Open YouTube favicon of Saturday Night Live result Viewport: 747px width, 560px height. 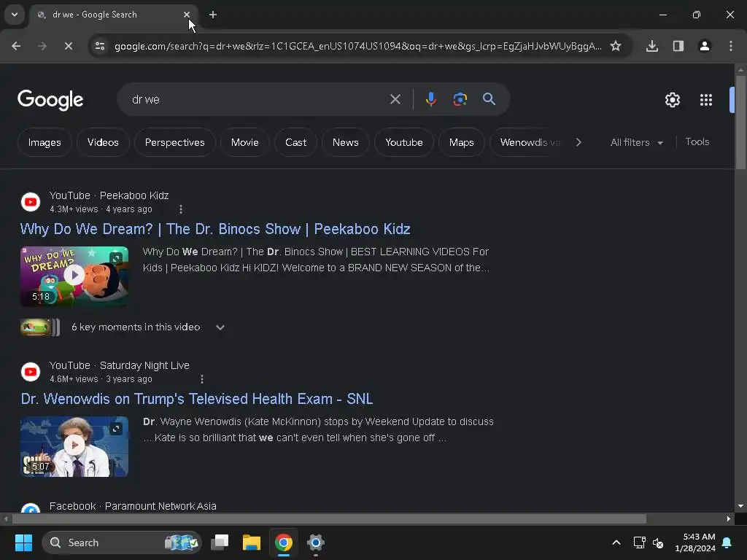pyautogui.click(x=31, y=372)
